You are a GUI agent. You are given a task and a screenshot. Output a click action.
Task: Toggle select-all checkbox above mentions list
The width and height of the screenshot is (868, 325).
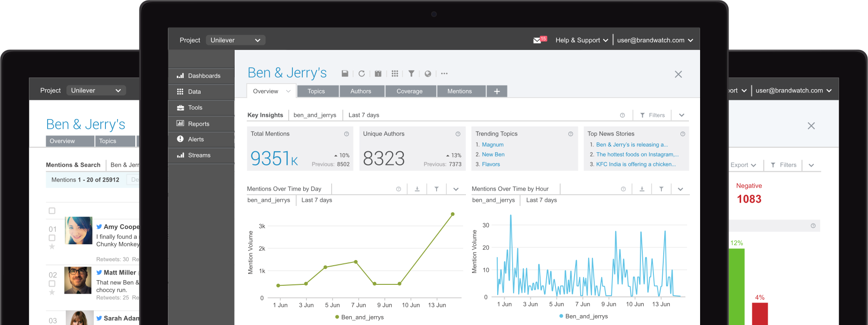click(x=52, y=211)
